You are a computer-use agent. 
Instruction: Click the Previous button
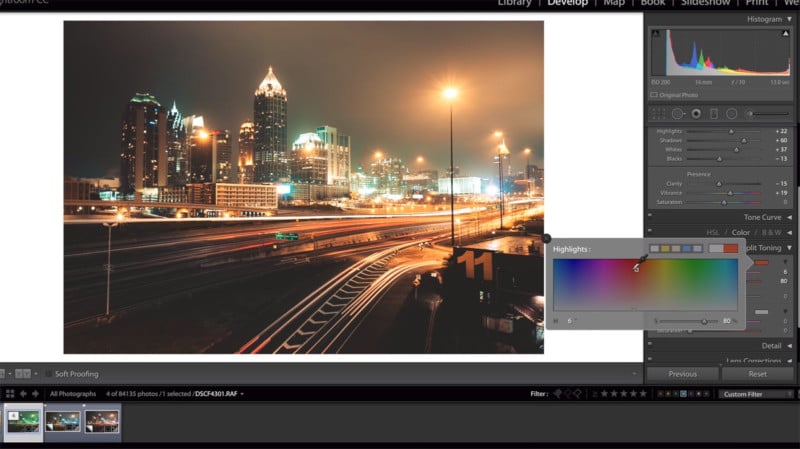coord(683,374)
